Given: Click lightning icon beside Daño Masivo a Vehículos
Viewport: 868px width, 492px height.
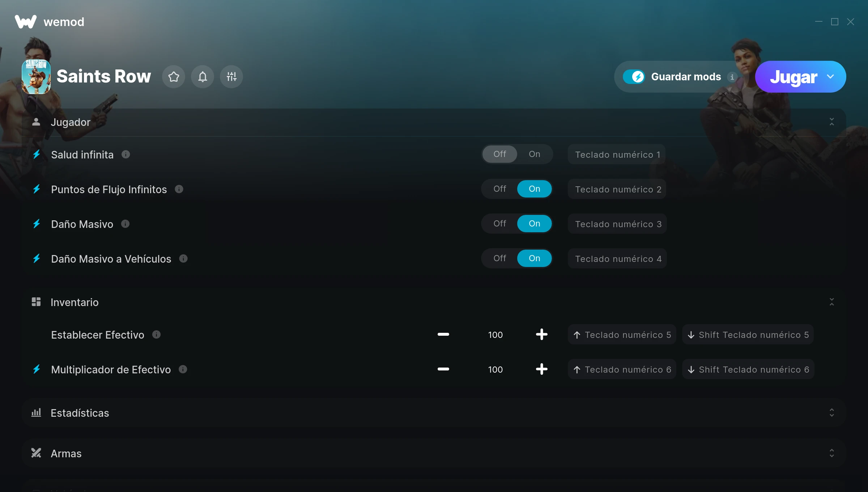Looking at the screenshot, I should point(37,259).
